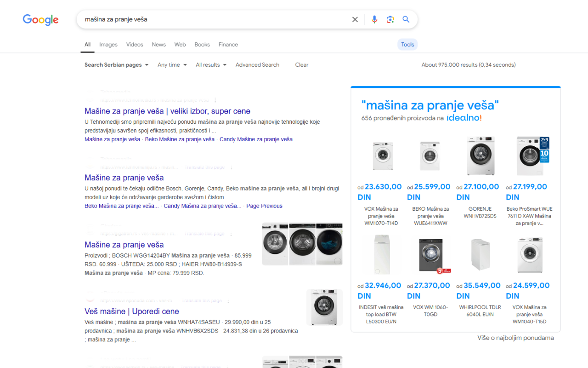Open Google Lens image search icon

pyautogui.click(x=390, y=19)
